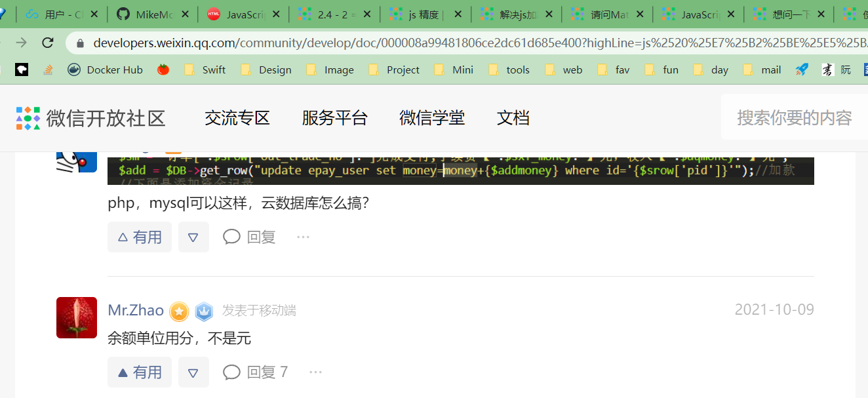Image resolution: width=868 pixels, height=398 pixels.
Task: Switch to the 'js 精度' tab
Action: click(425, 14)
